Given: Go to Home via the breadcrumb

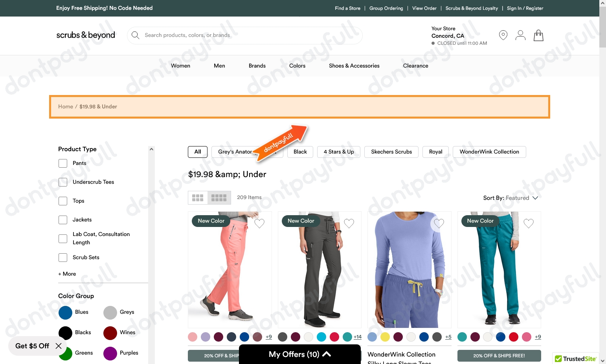Looking at the screenshot, I should pyautogui.click(x=66, y=106).
